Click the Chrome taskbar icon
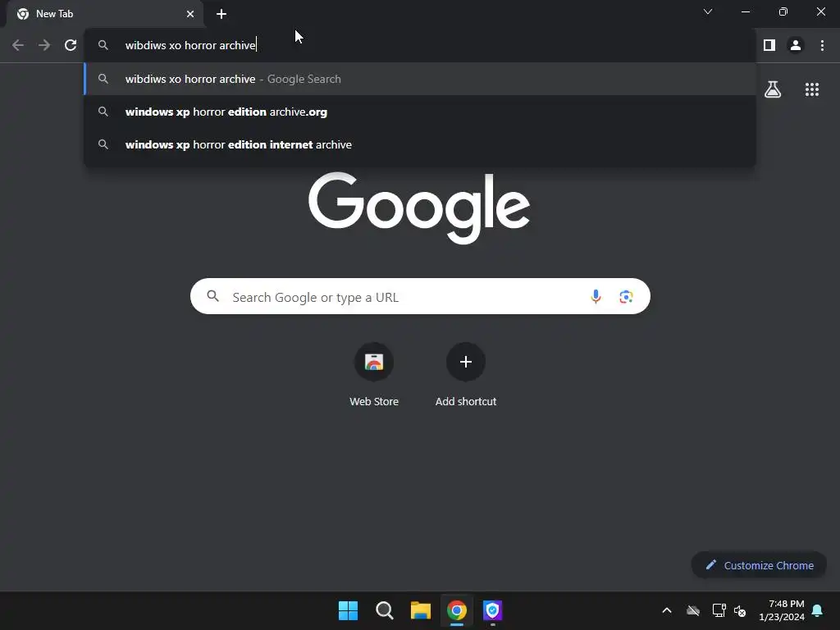This screenshot has height=630, width=840. pyautogui.click(x=456, y=610)
